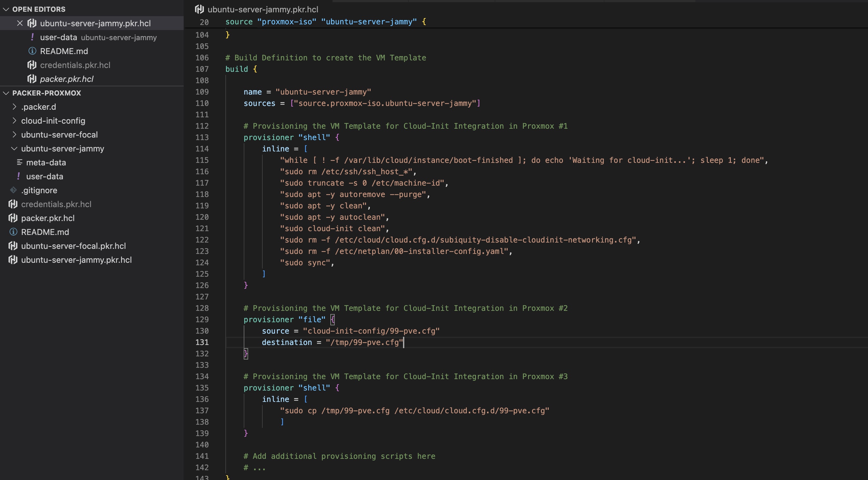Expand the .packer.d folder
Screen dimensions: 868x480
15,107
